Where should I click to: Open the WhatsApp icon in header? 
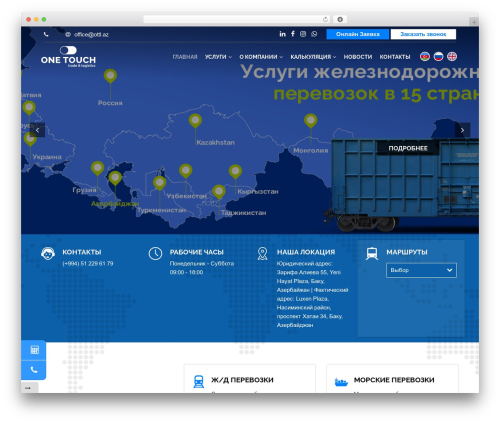(x=314, y=34)
